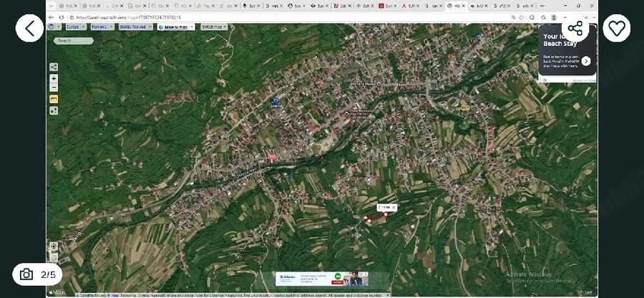Click the browser back arrow
The height and width of the screenshot is (298, 644).
[x=52, y=17]
